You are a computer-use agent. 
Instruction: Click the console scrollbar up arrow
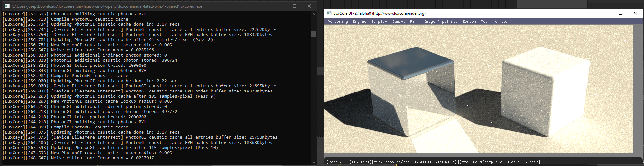tap(314, 14)
